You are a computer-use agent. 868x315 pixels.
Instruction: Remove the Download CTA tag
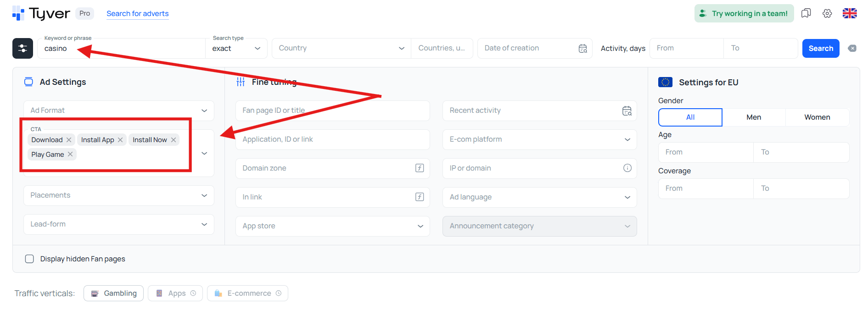[x=69, y=139]
